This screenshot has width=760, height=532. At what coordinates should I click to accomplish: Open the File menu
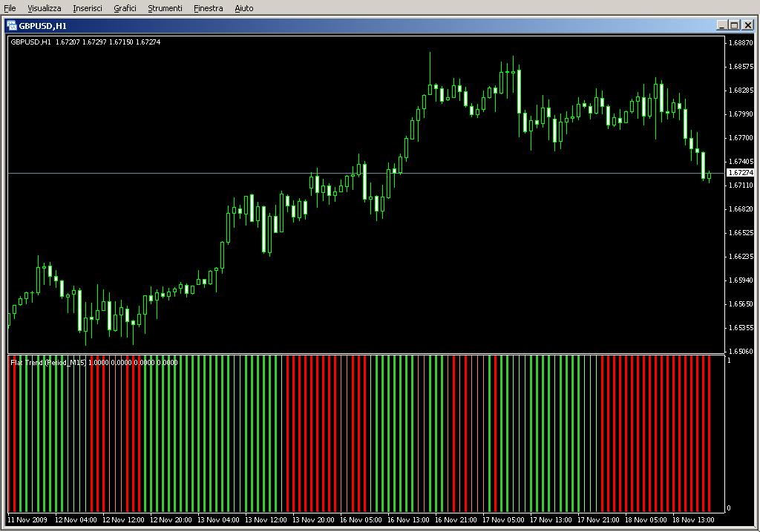10,8
